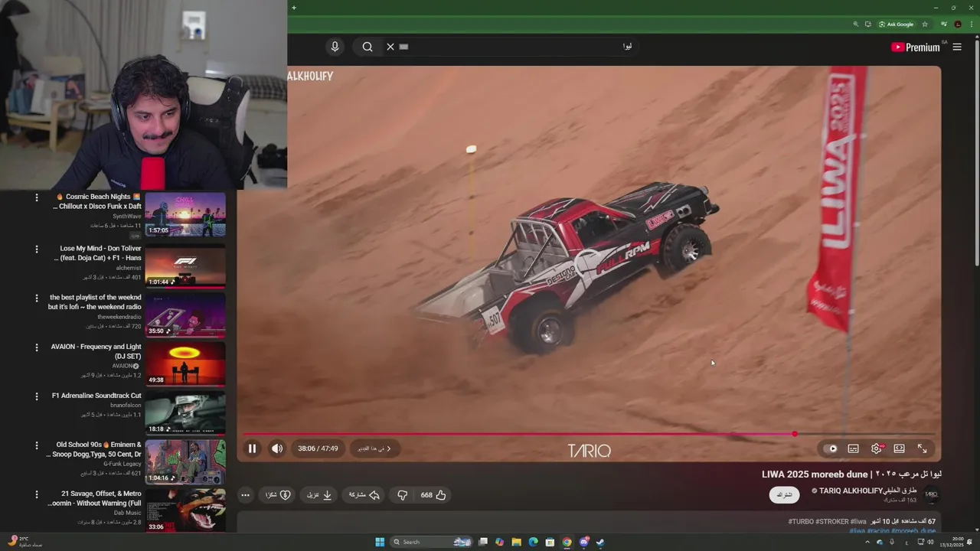980x551 pixels.
Task: Click theweekendradio channel name
Action: (119, 317)
